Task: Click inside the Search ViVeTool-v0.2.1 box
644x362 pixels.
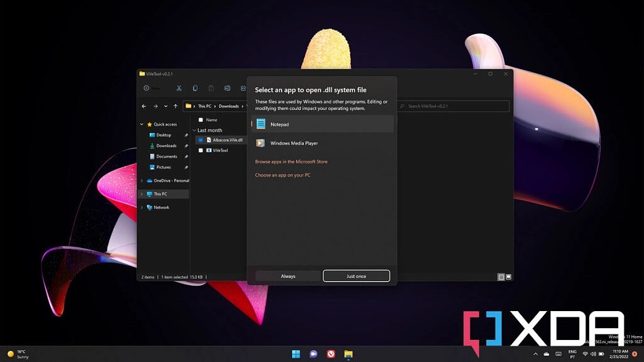Action: point(453,106)
